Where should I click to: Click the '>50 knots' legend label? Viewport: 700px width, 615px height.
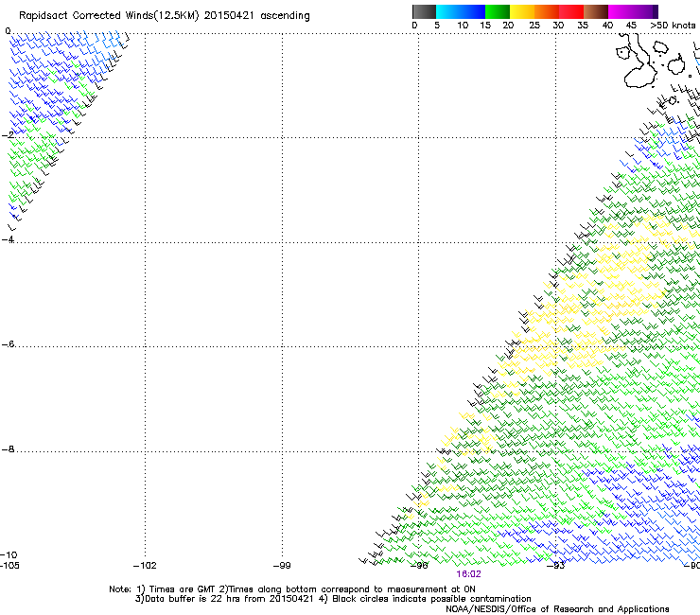[673, 26]
